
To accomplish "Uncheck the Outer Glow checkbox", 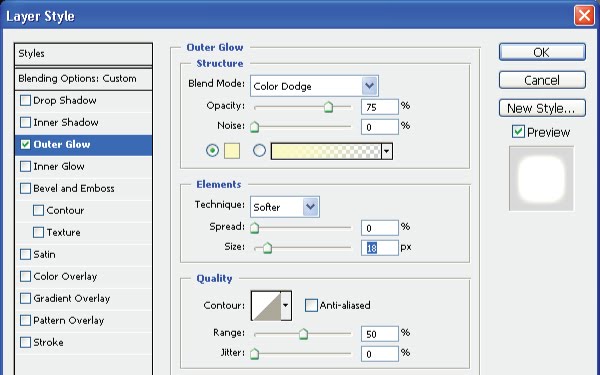I will 25,144.
